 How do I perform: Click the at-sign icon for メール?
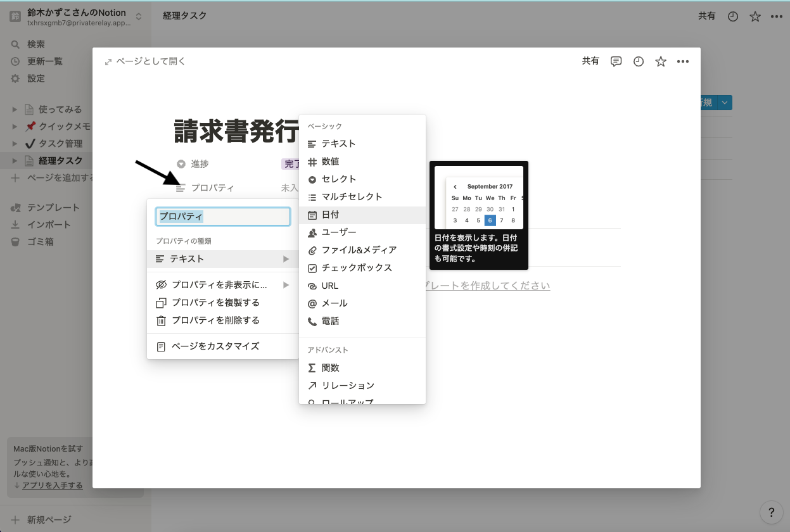click(x=312, y=304)
